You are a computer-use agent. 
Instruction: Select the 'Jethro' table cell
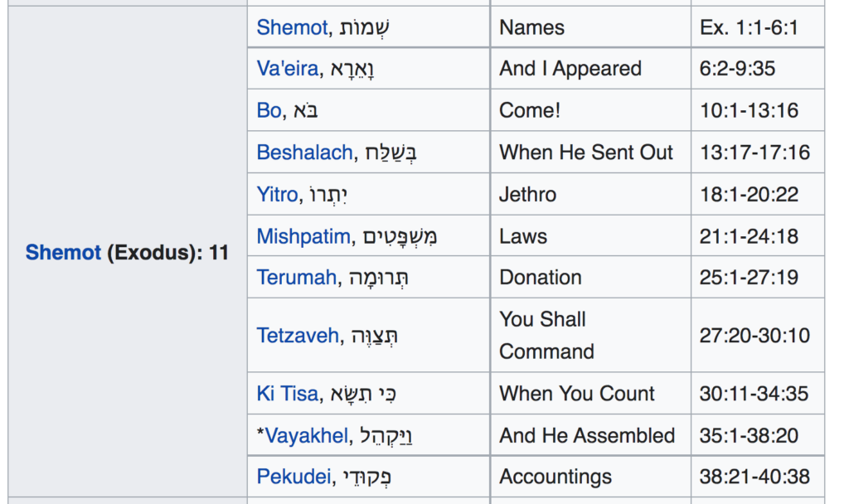(527, 195)
